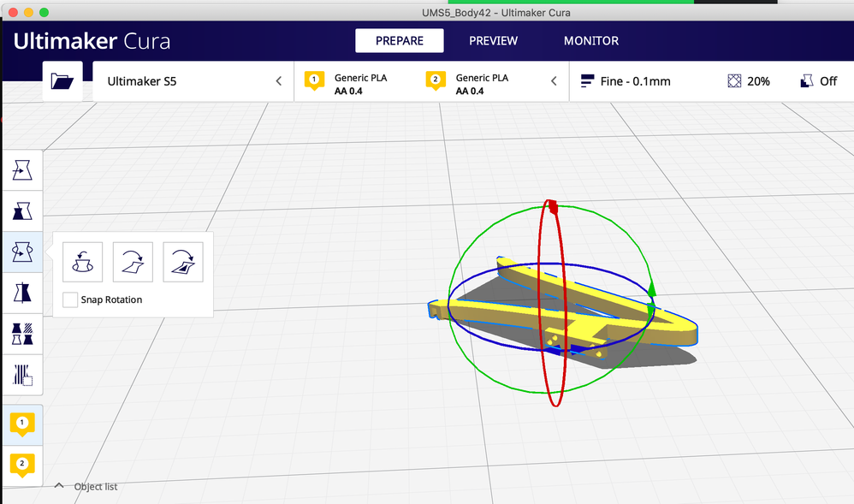
Task: Switch to the MONITOR stage tab
Action: [591, 41]
